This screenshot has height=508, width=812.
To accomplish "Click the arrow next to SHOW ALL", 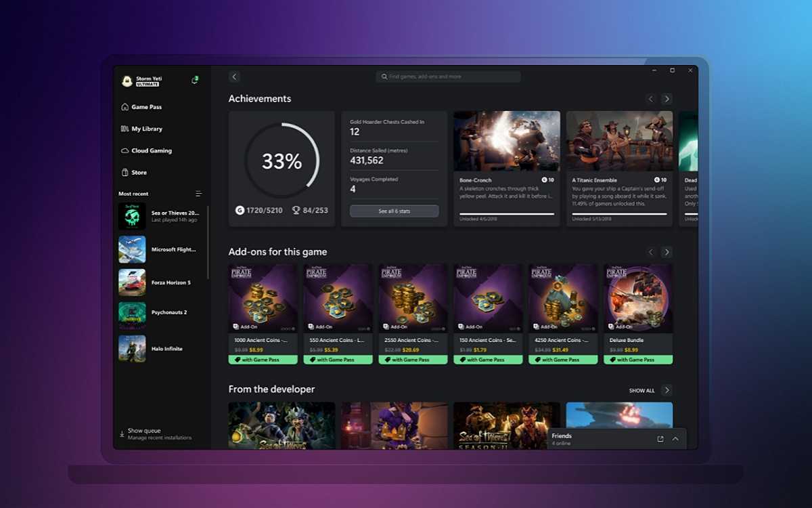I will pos(667,390).
